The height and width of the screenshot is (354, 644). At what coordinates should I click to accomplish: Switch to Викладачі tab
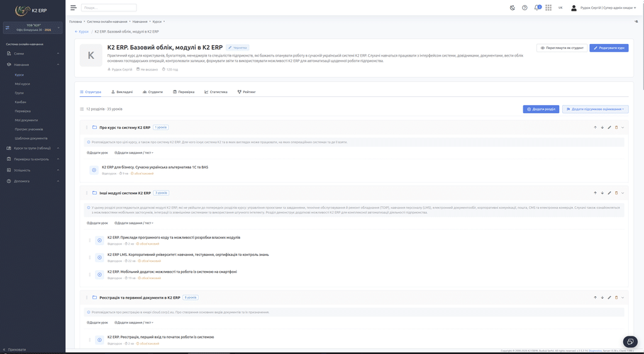[122, 92]
